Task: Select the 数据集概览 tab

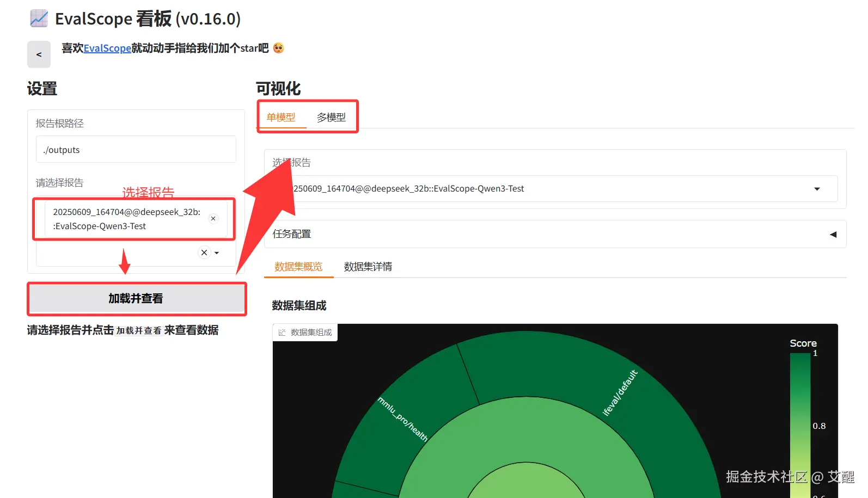Action: click(298, 267)
